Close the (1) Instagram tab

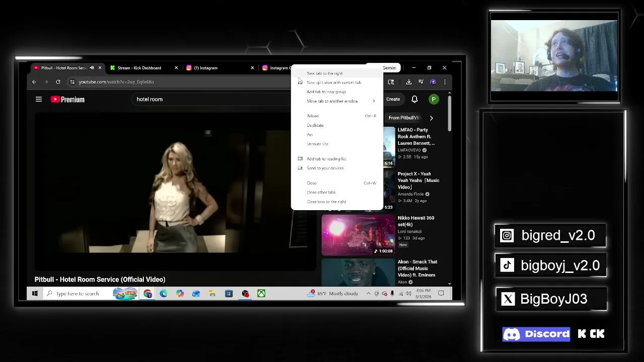click(x=253, y=68)
